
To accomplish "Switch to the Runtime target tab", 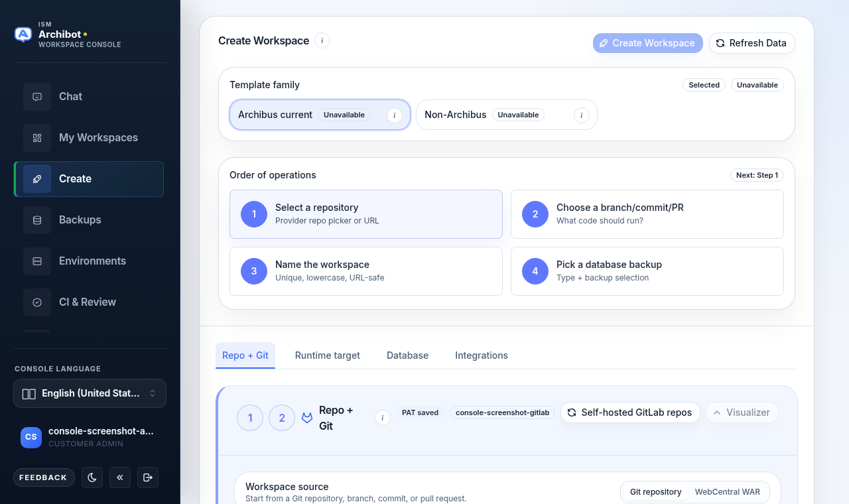I will [x=328, y=355].
